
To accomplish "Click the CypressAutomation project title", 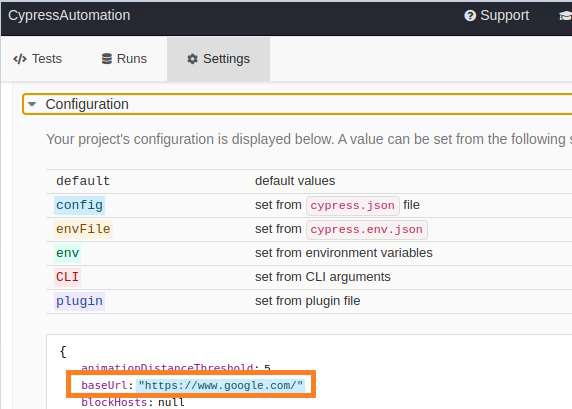I will pos(69,15).
